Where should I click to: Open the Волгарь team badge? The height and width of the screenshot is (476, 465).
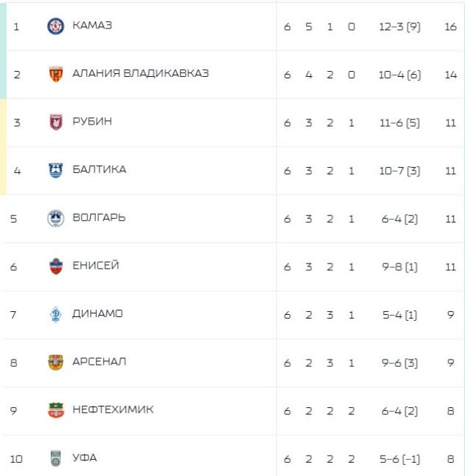[x=56, y=218]
